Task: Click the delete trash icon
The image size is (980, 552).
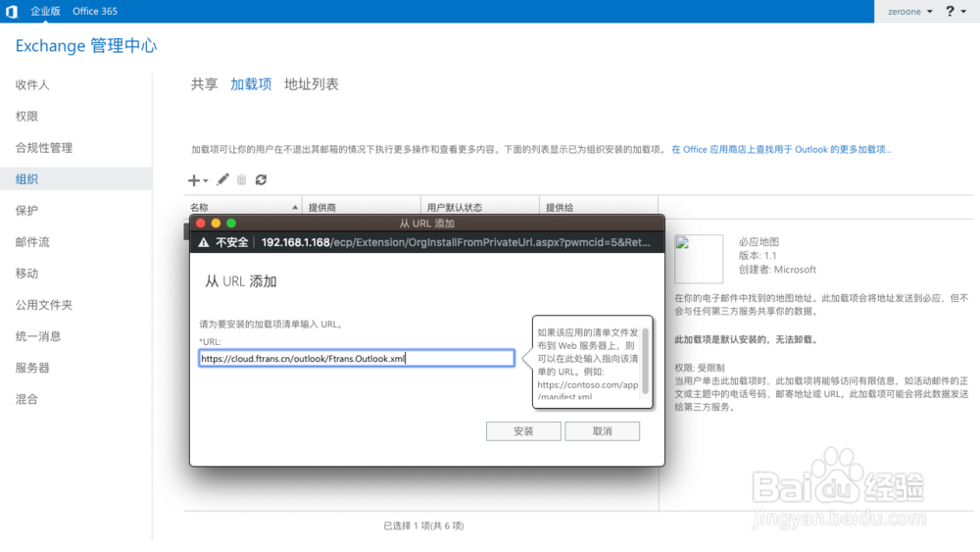Action: (241, 180)
